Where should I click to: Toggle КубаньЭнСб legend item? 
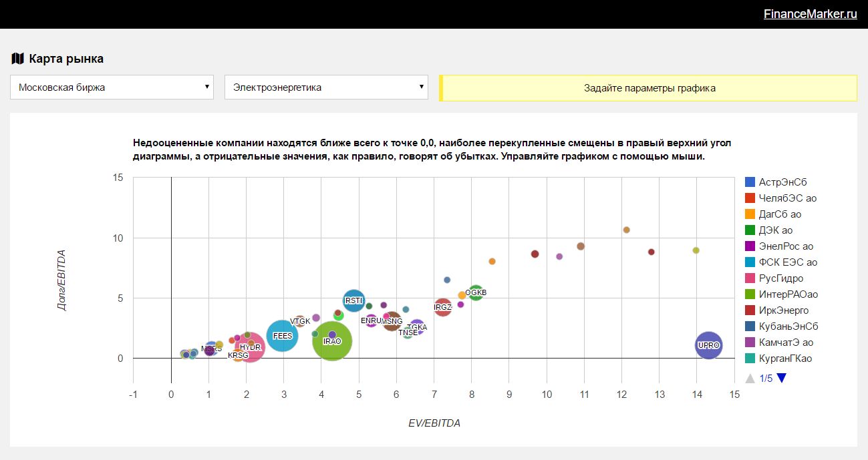(x=788, y=326)
